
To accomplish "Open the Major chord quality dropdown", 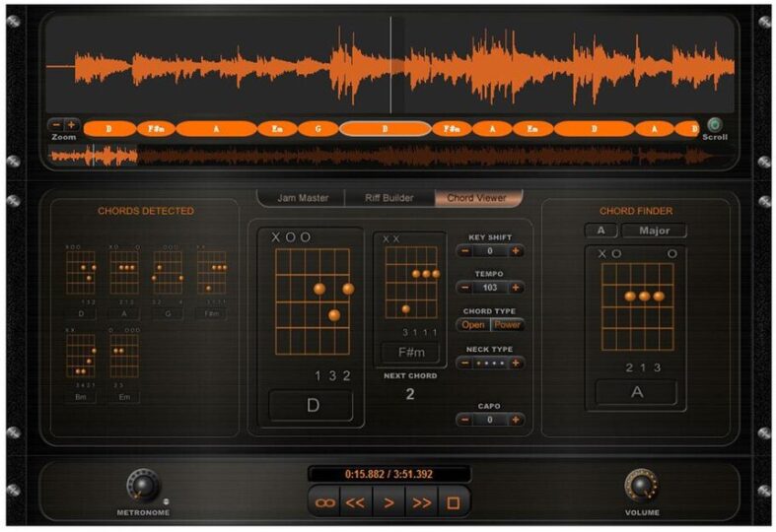I will (x=654, y=231).
